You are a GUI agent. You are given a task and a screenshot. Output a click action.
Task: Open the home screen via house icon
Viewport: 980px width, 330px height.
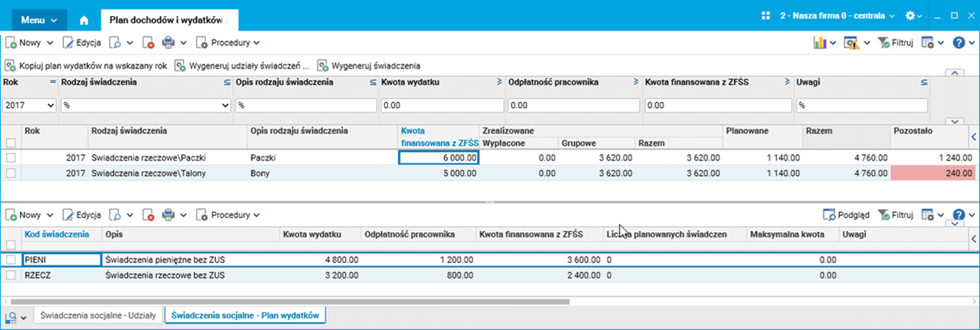(x=85, y=21)
